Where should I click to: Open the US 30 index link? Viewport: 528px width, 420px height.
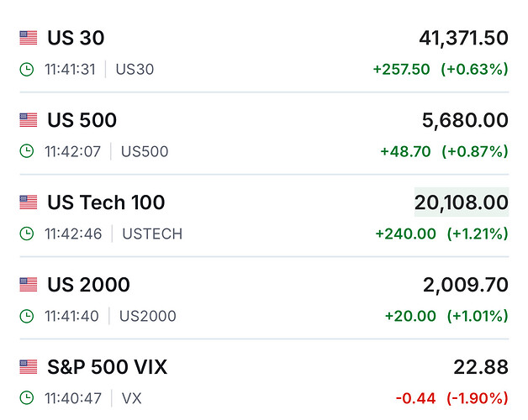(x=76, y=38)
